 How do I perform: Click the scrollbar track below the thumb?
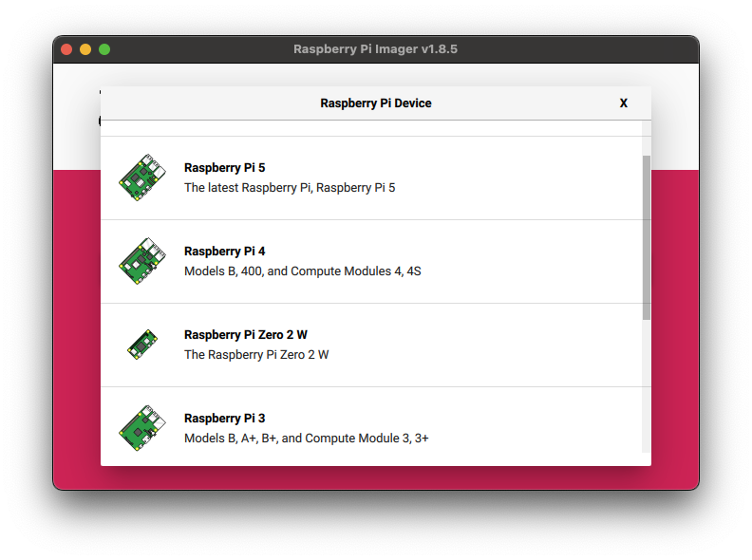pyautogui.click(x=647, y=389)
